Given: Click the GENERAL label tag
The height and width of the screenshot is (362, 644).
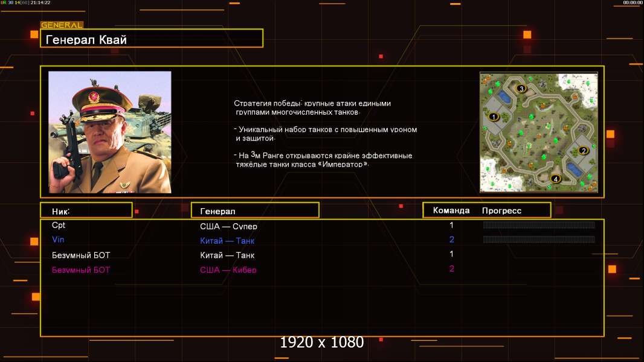Looking at the screenshot, I should click(x=62, y=25).
